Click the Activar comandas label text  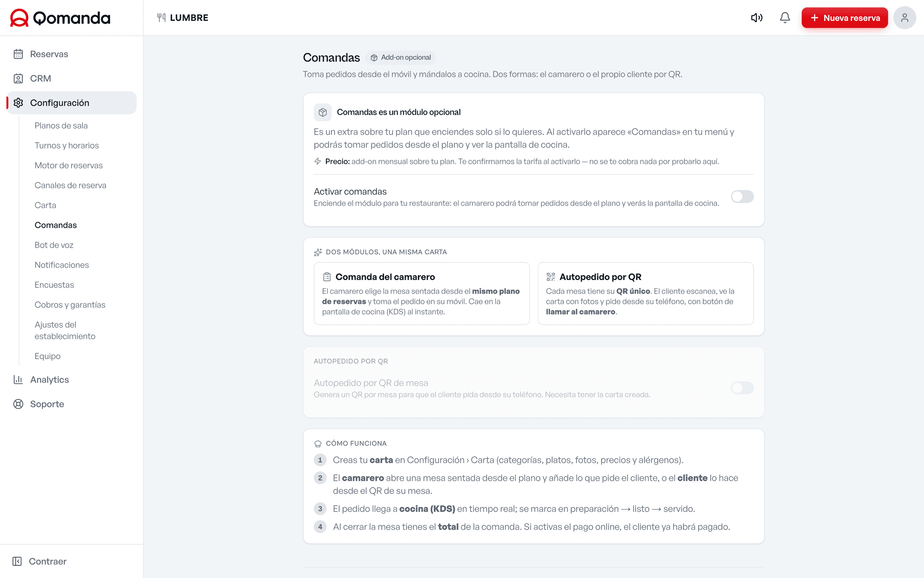click(x=350, y=191)
